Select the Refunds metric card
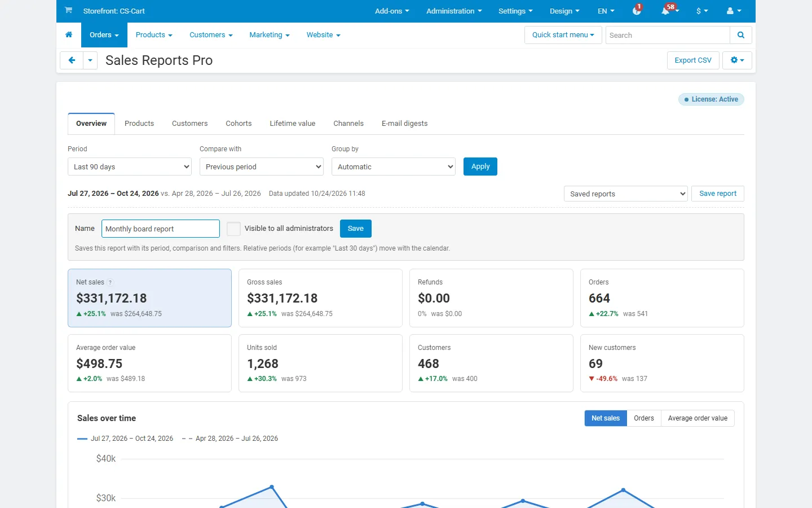 click(491, 298)
